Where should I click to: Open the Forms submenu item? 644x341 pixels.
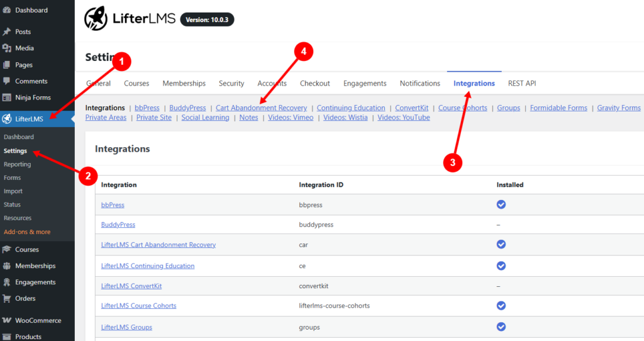[x=13, y=178]
